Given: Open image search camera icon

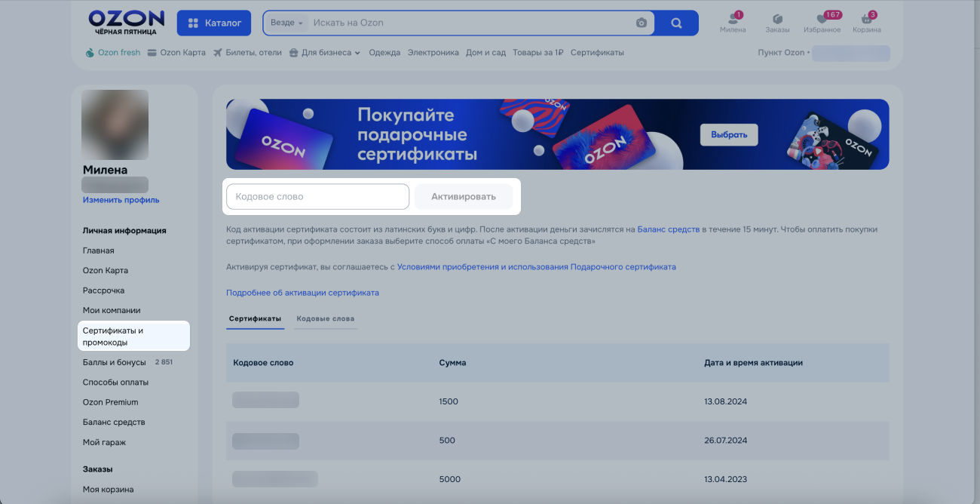Looking at the screenshot, I should tap(642, 23).
